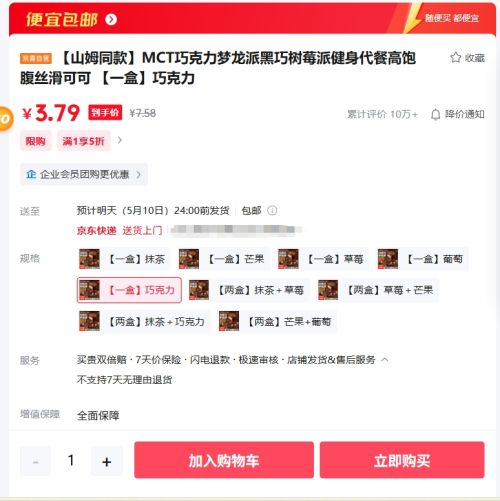Click the 【两盒】芒果+葡萄 thumbnail
The height and width of the screenshot is (501, 500).
[x=229, y=321]
